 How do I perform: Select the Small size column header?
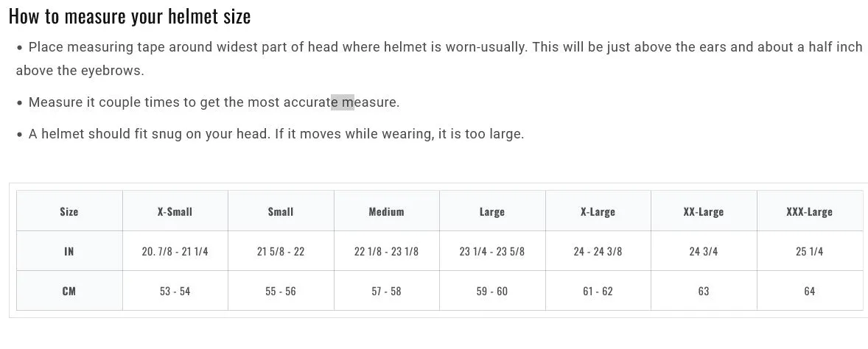(281, 211)
